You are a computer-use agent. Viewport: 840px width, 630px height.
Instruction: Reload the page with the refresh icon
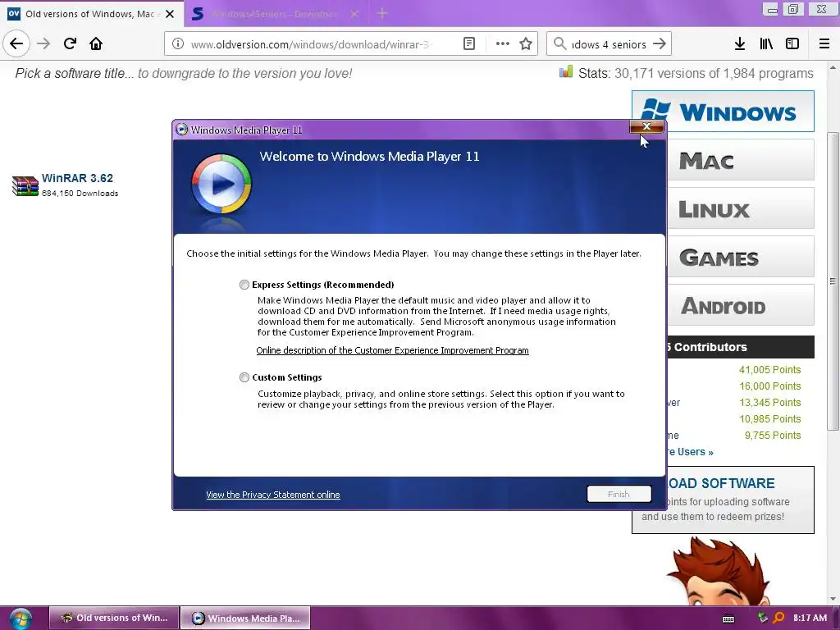coord(70,43)
